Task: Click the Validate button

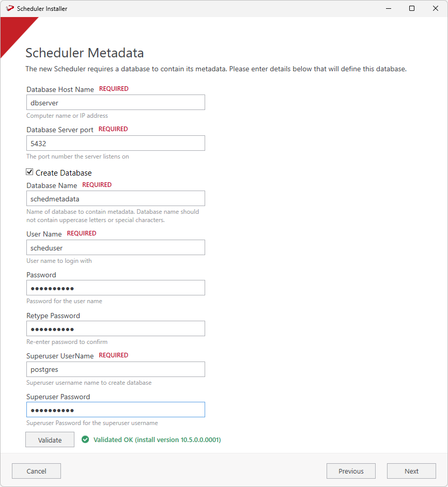Action: (x=50, y=440)
